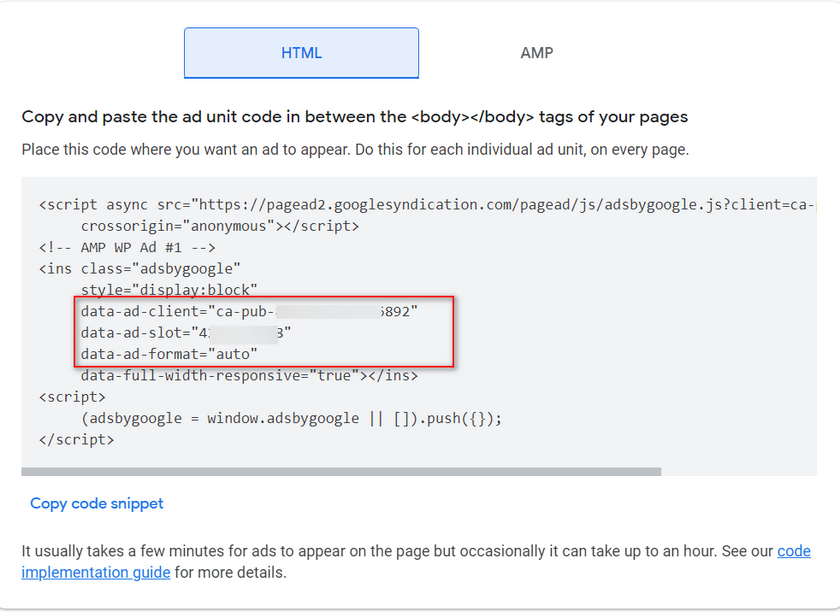The height and width of the screenshot is (612, 840).
Task: Click the closing </script> tag line
Action: coord(77,439)
